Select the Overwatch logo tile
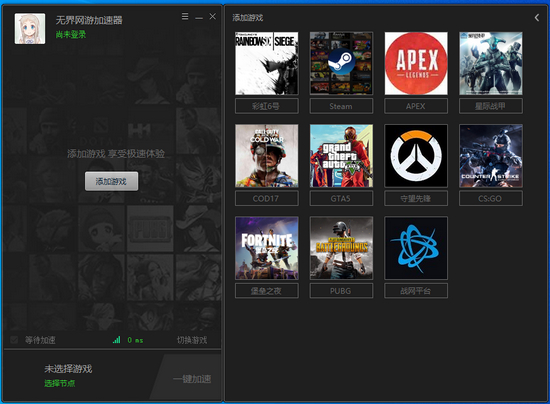 416,156
